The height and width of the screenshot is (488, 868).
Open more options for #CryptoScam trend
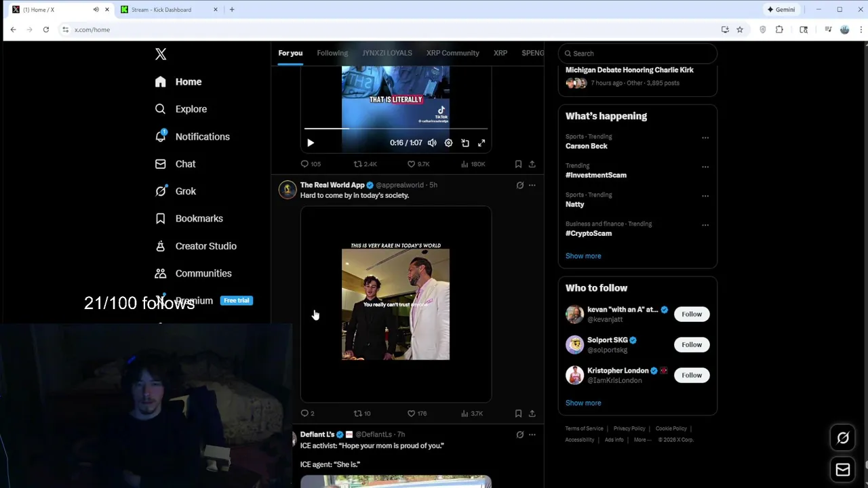[705, 225]
